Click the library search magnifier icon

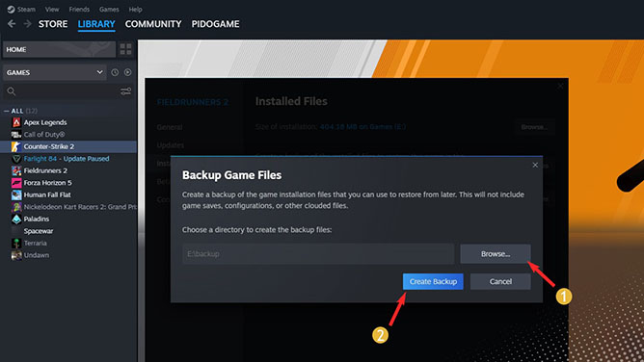12,91
